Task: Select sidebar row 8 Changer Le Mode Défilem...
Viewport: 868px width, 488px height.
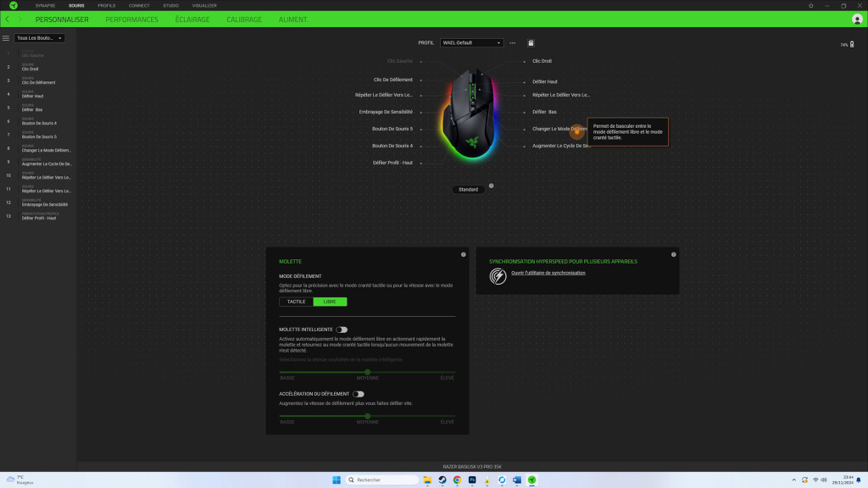Action: (x=38, y=148)
